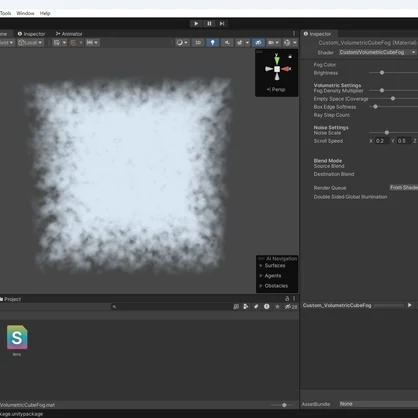The width and height of the screenshot is (418, 418).
Task: Open the draw mode shading dropdown
Action: click(x=182, y=43)
